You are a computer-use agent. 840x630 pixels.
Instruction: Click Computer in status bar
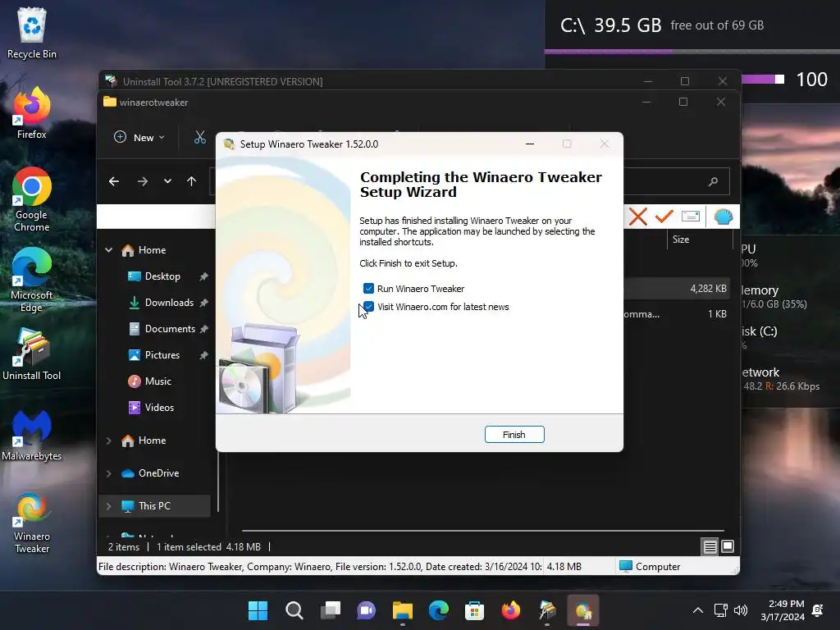click(650, 566)
